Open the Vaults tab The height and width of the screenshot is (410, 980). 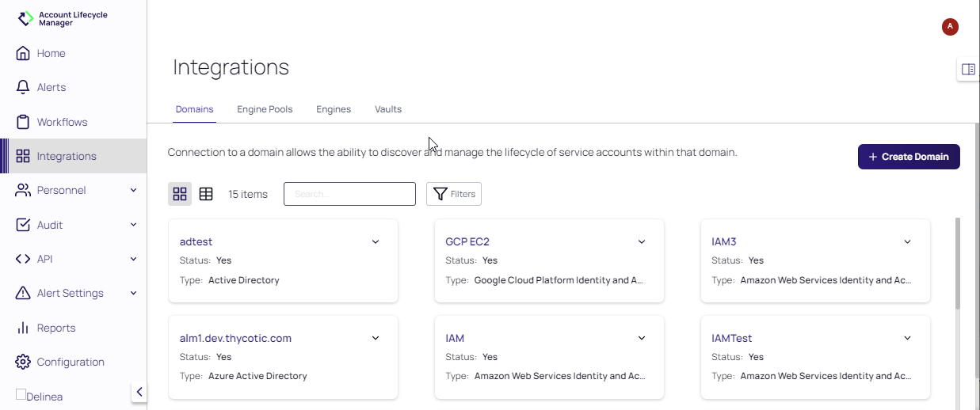click(x=388, y=109)
